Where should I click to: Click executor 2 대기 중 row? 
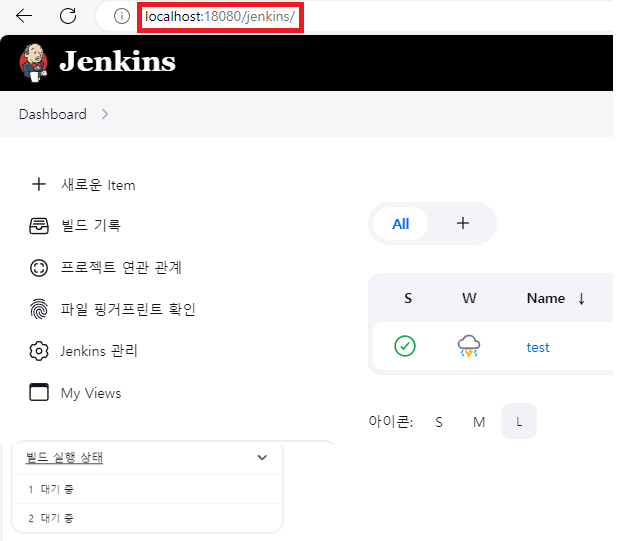[147, 518]
